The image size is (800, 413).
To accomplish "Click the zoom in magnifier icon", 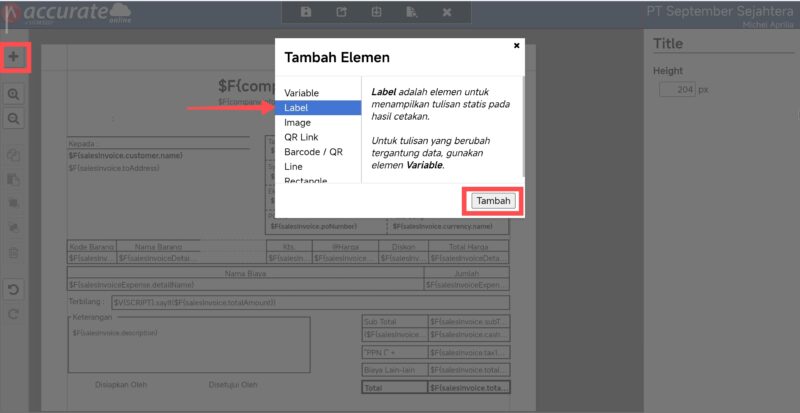I will (x=14, y=93).
